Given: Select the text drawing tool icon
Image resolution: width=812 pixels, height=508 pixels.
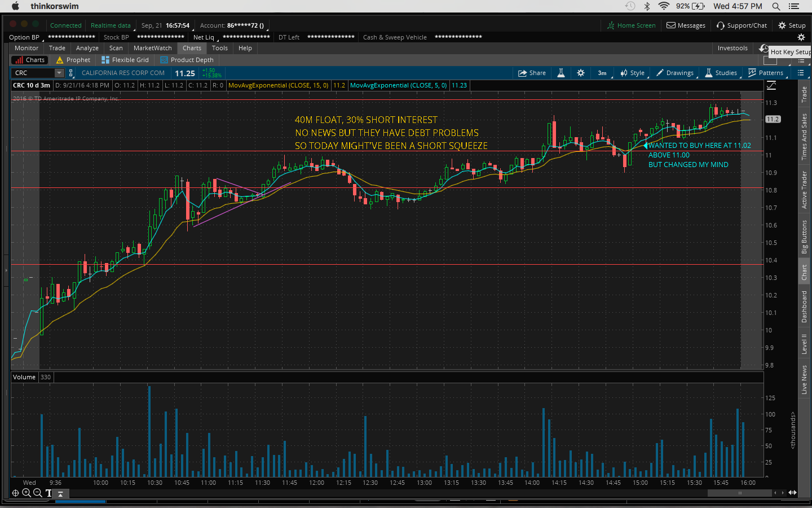Looking at the screenshot, I should [x=48, y=493].
